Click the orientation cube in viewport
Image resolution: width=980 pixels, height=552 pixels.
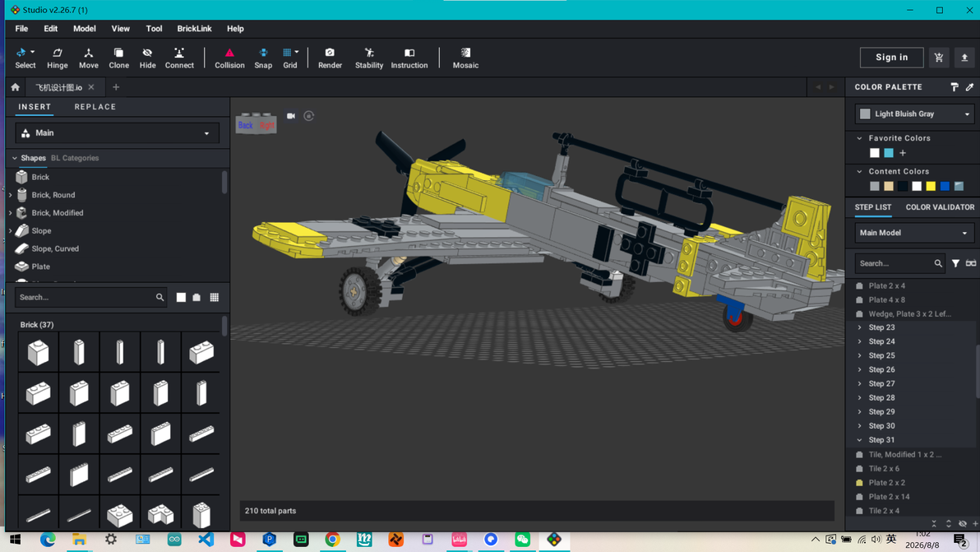(x=257, y=123)
